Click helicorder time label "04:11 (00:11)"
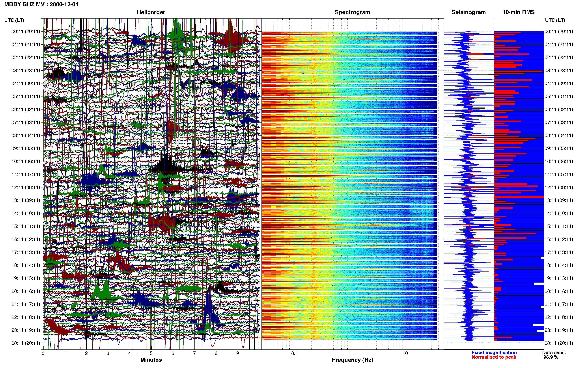588x368 pixels. [x=26, y=83]
